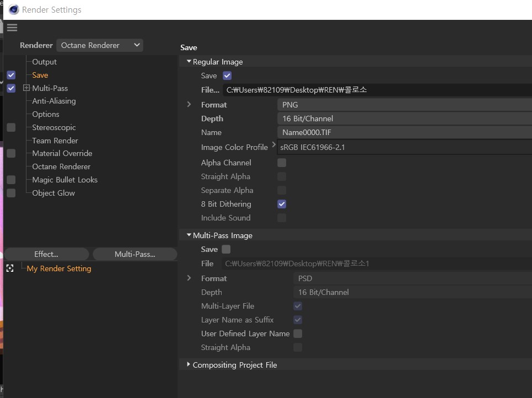Open the Renderer dropdown
The height and width of the screenshot is (398, 532).
tap(100, 45)
